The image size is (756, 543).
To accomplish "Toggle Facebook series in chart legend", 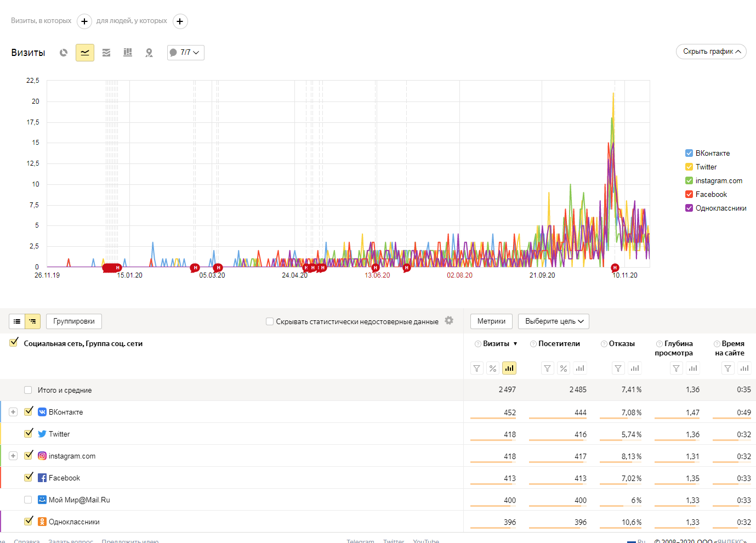I will coord(689,194).
